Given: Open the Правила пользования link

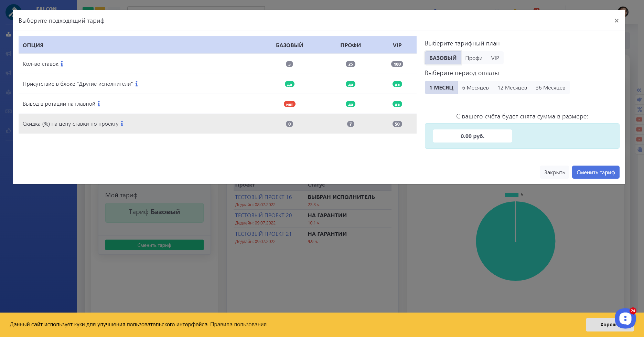Looking at the screenshot, I should (x=238, y=325).
